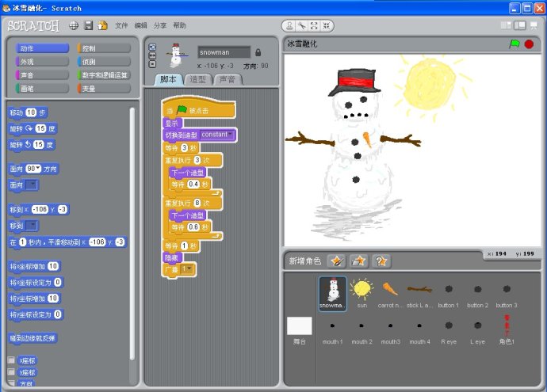The height and width of the screenshot is (392, 547).
Task: Open the empty 移到 target dropdown
Action: [32, 226]
